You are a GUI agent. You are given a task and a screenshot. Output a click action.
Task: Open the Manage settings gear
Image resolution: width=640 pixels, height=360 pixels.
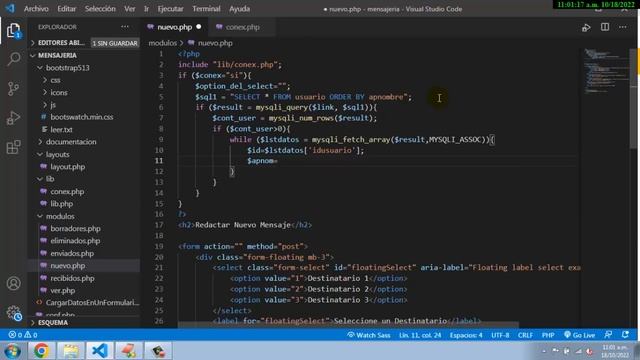pyautogui.click(x=13, y=313)
